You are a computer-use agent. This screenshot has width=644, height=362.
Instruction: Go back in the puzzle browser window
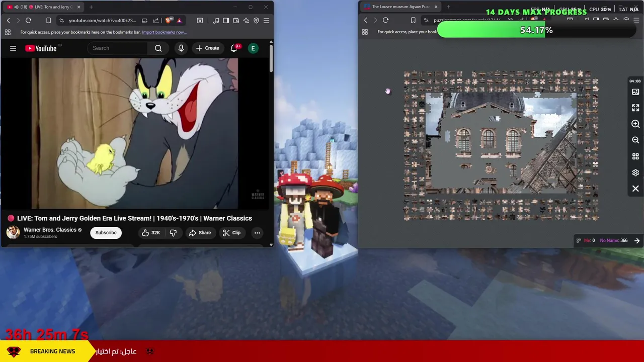click(365, 20)
